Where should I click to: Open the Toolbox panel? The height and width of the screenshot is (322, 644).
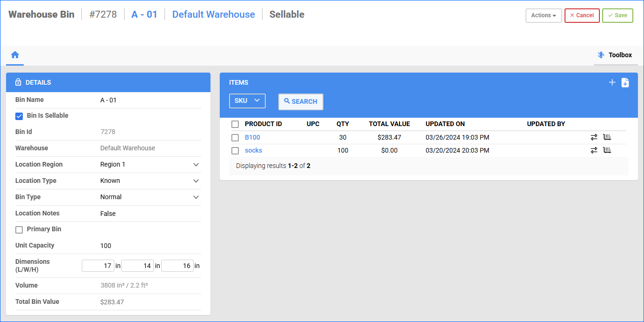pos(615,55)
